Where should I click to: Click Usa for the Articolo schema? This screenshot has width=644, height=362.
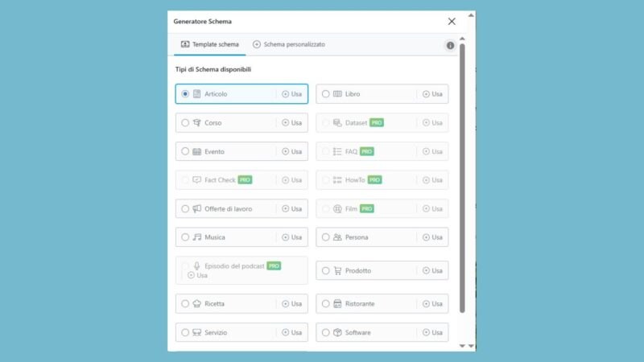click(292, 94)
